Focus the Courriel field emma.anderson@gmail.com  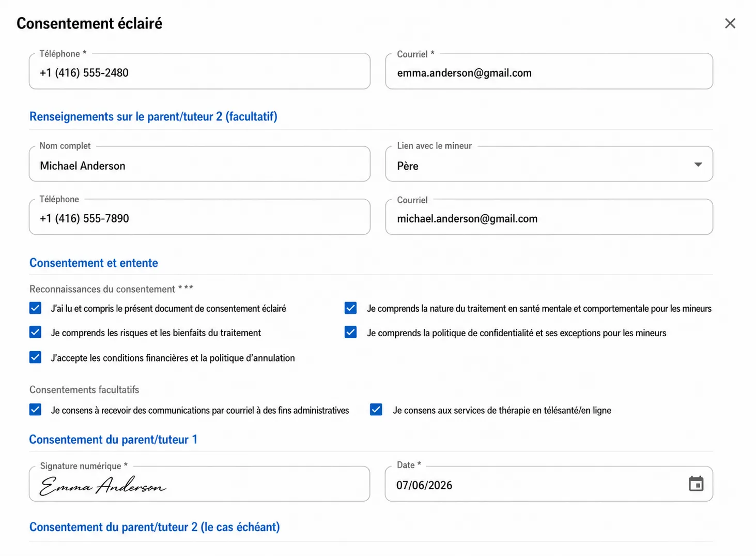coord(549,71)
